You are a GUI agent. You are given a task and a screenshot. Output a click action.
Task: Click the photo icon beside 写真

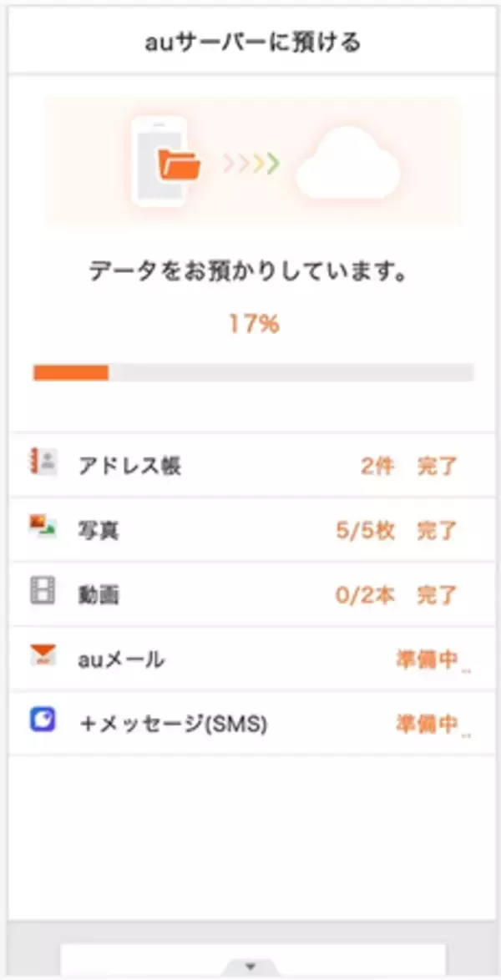(x=42, y=528)
